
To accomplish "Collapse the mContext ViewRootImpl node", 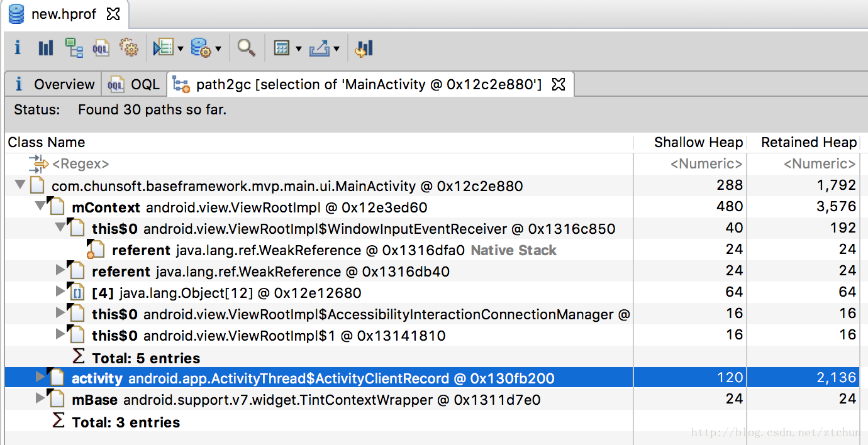I will pyautogui.click(x=41, y=206).
